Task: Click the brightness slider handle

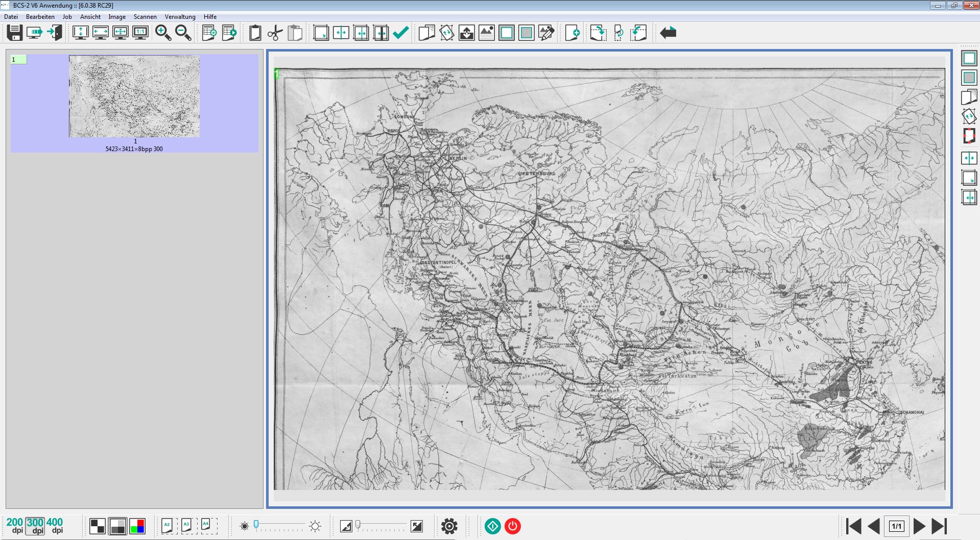Action: 256,524
